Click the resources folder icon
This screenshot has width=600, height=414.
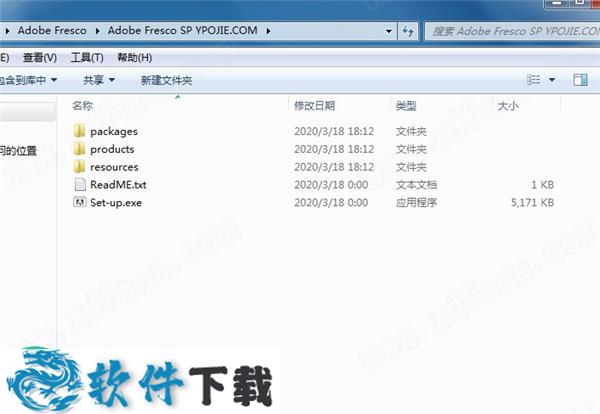point(80,167)
